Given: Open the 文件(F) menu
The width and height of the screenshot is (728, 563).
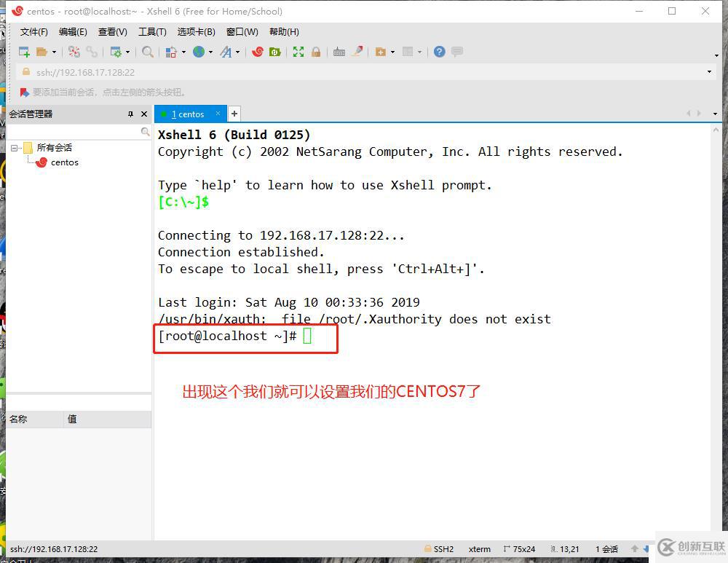Looking at the screenshot, I should [34, 32].
